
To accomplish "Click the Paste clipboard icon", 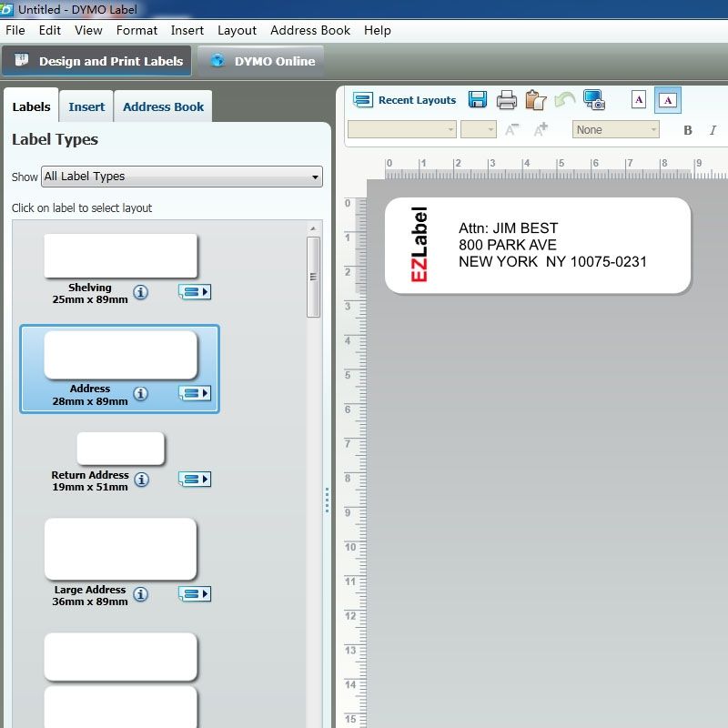I will click(x=536, y=100).
